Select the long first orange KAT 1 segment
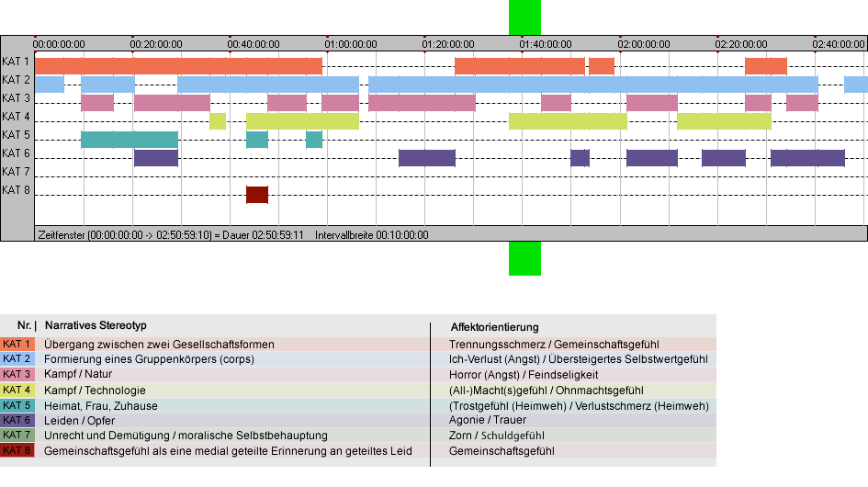Screen dimensions: 868x487 pyautogui.click(x=178, y=66)
